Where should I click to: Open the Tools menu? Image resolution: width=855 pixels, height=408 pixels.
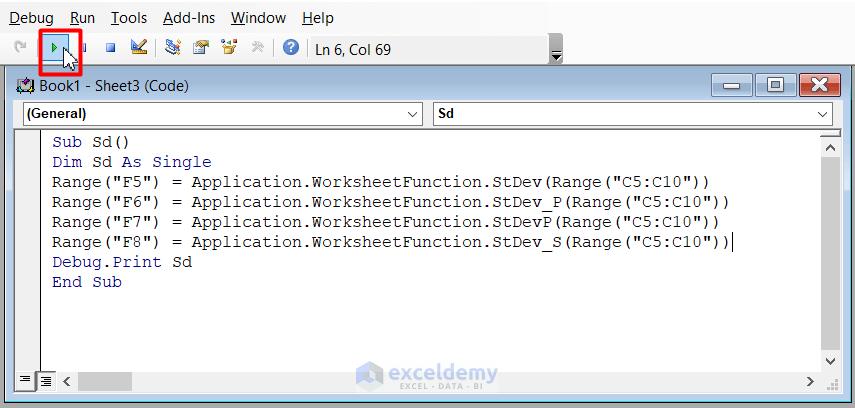click(x=129, y=18)
